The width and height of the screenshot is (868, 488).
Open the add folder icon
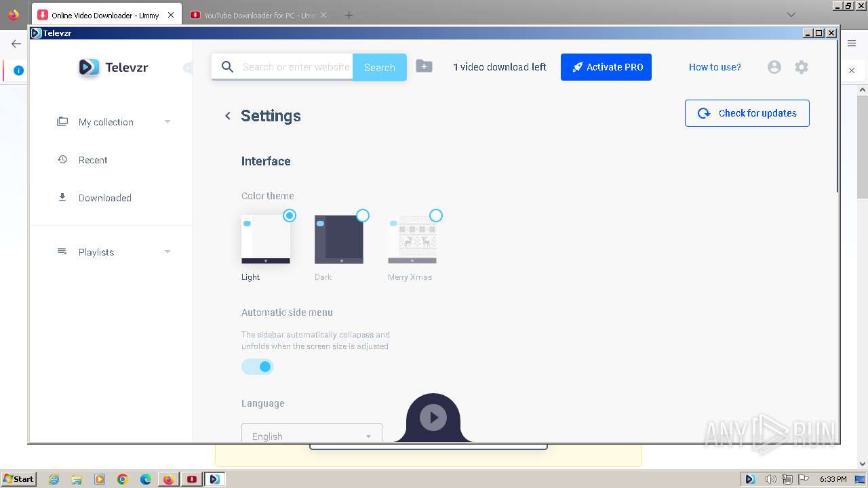(x=424, y=66)
